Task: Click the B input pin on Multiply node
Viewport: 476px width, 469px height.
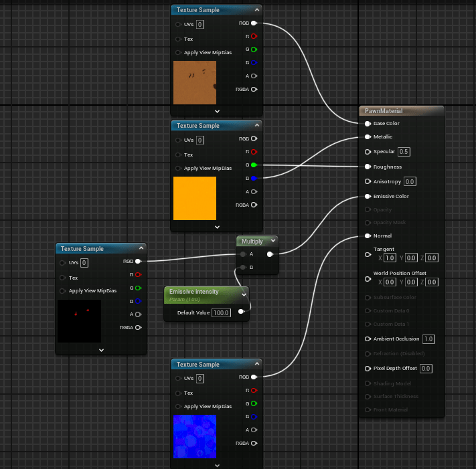Action: coord(243,268)
